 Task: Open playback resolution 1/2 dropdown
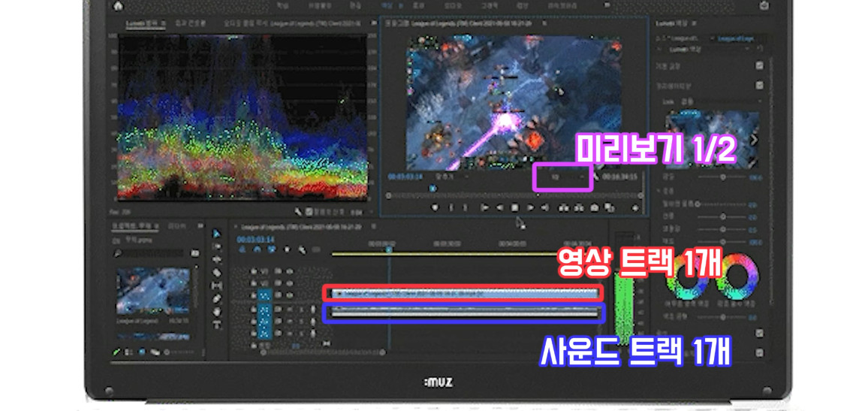point(567,176)
